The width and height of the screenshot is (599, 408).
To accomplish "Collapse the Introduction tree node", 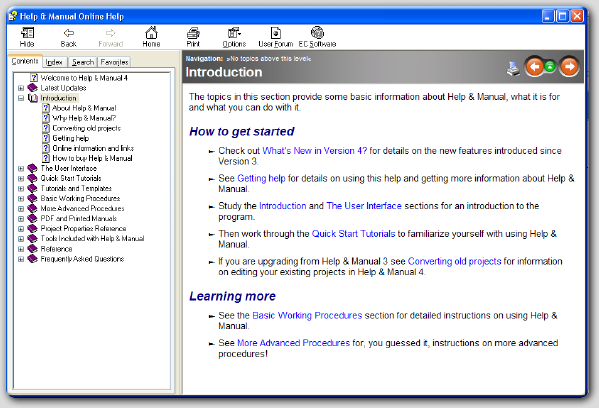I will (x=21, y=98).
